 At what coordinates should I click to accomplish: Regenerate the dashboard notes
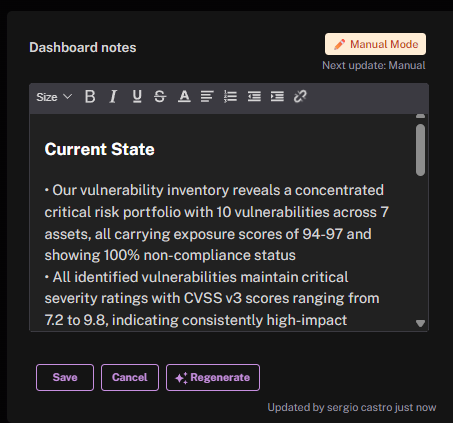(x=213, y=377)
